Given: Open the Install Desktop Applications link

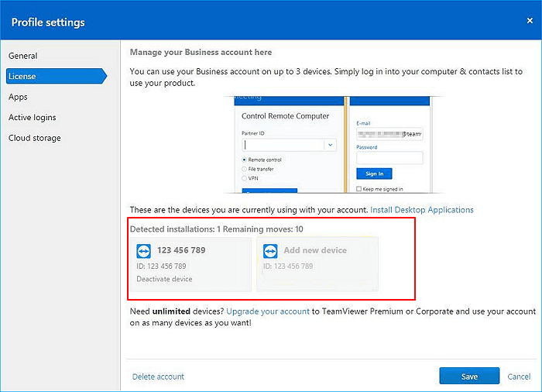Looking at the screenshot, I should (422, 210).
